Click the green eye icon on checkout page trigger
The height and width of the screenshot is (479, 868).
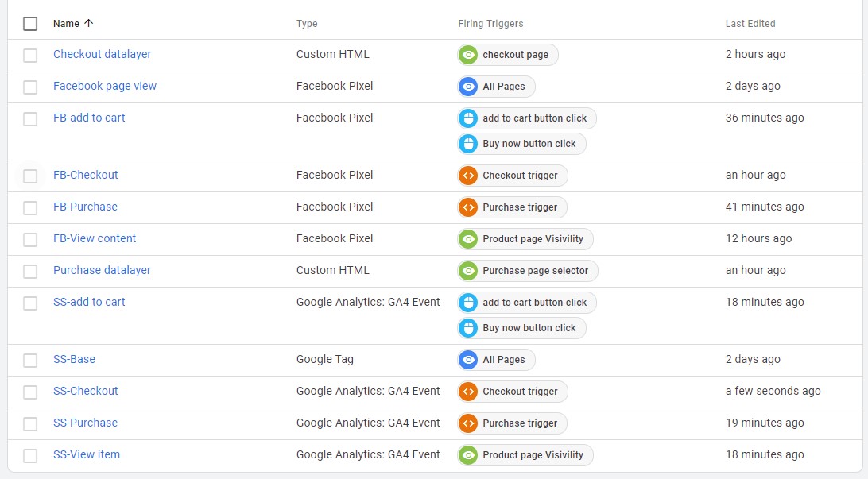click(469, 55)
